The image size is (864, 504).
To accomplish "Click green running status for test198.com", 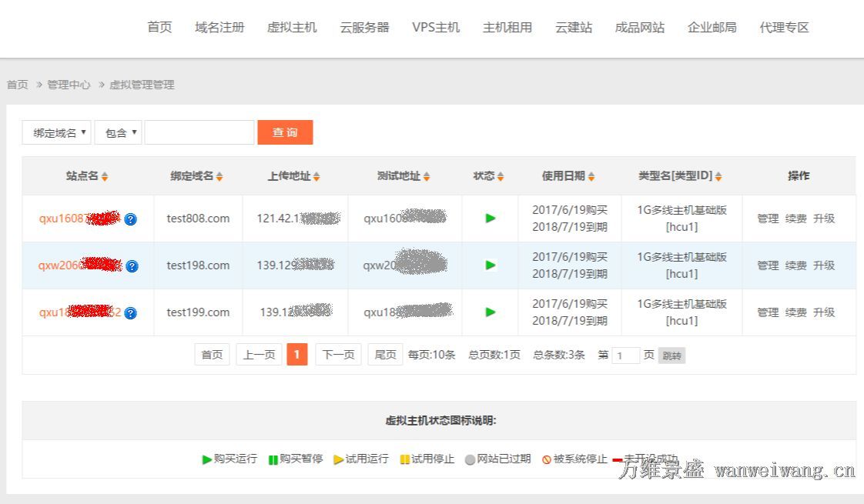I will coord(491,265).
